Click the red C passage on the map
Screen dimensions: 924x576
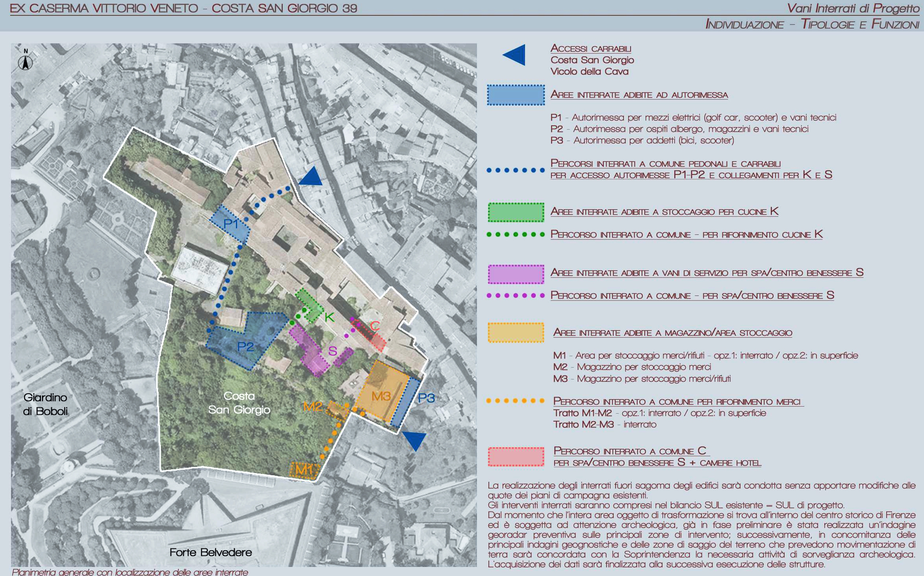[x=369, y=335]
